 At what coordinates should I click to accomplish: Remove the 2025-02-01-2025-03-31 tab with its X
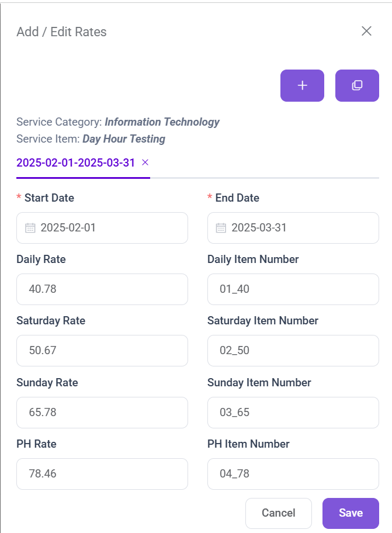point(145,162)
